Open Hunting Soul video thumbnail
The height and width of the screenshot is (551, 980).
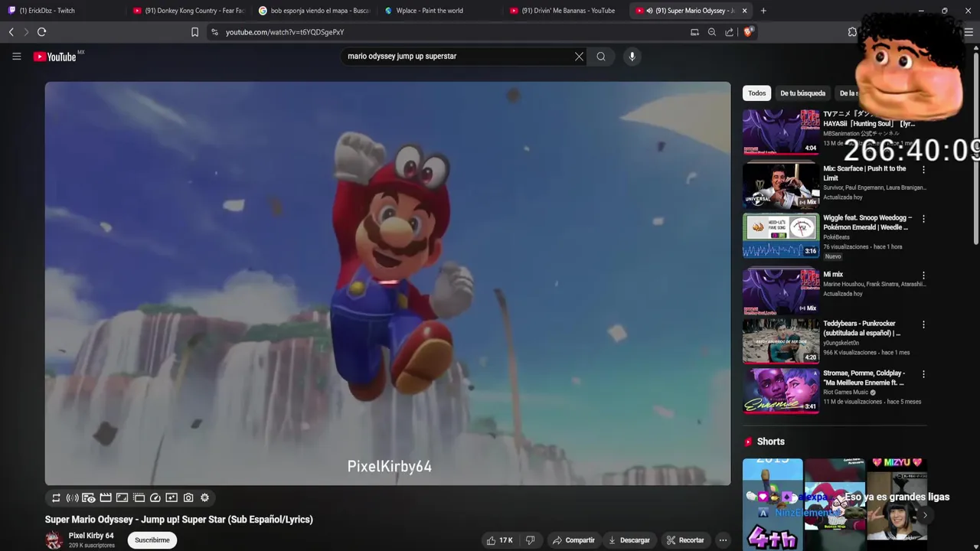781,132
